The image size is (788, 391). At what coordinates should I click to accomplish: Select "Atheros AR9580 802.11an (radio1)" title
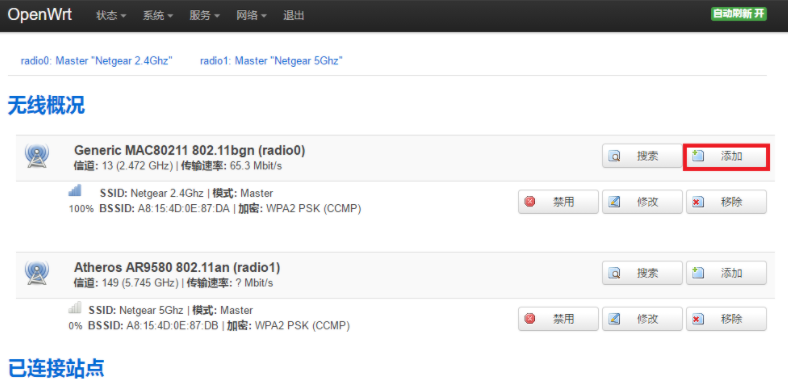point(177,267)
